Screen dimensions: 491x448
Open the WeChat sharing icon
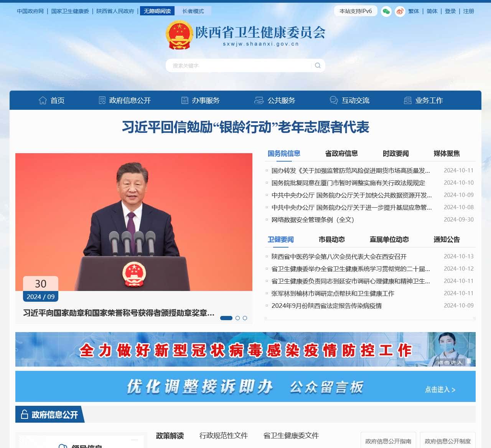(x=387, y=12)
